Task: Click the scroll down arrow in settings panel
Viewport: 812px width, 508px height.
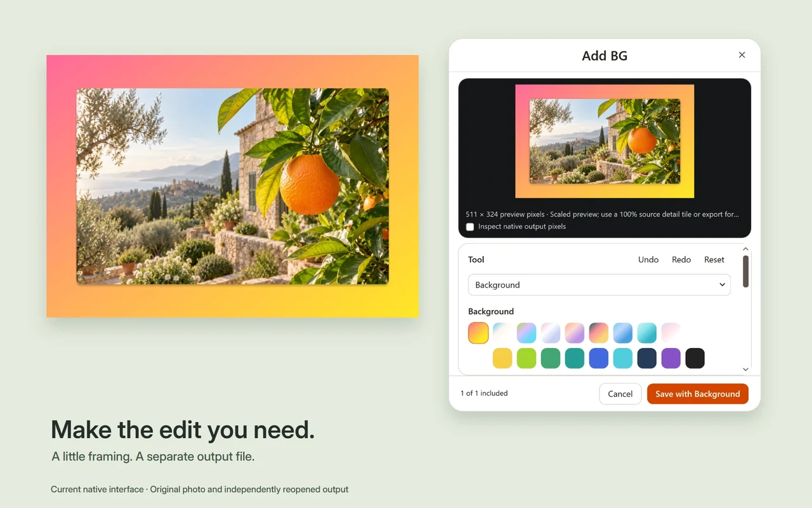Action: pos(746,369)
